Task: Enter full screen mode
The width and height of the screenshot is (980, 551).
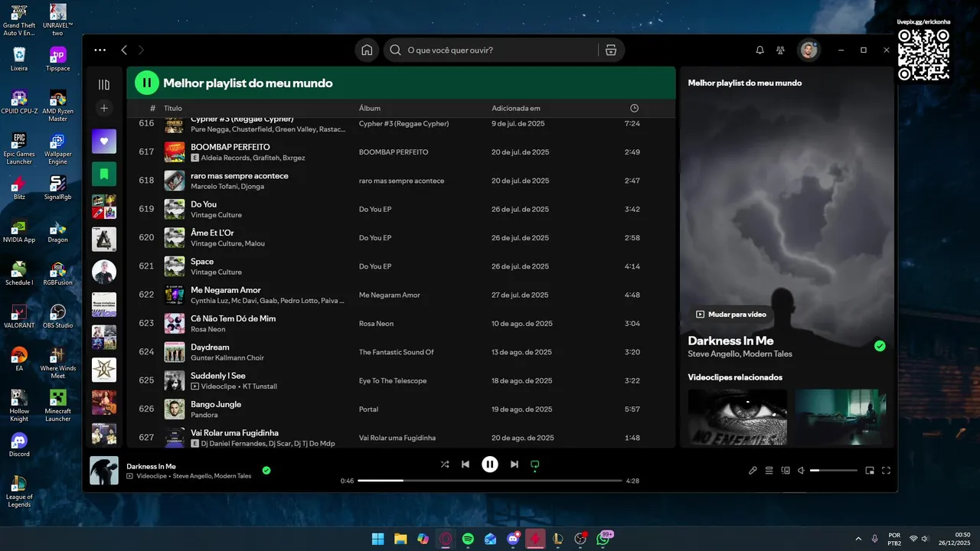Action: point(887,471)
